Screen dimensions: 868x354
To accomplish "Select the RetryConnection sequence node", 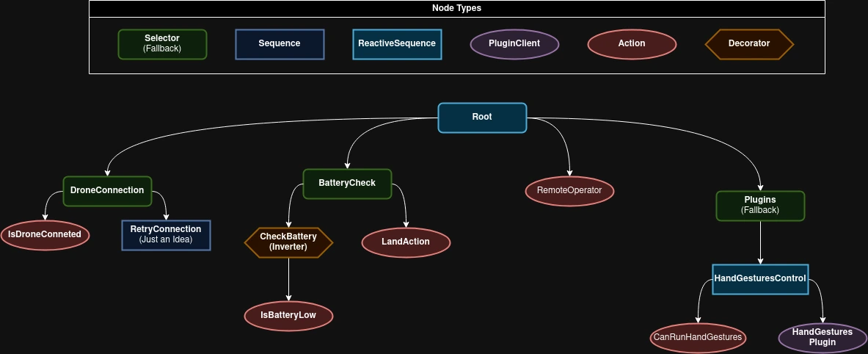I will pos(166,235).
